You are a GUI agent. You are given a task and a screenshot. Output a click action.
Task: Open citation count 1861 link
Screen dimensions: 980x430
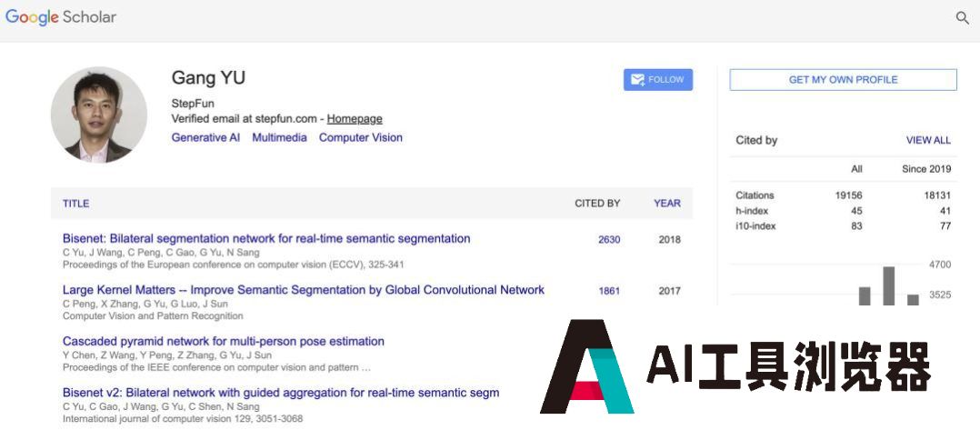(x=609, y=291)
